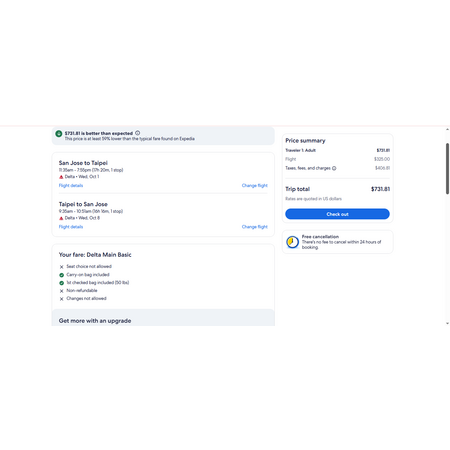Click the green check beside 1st checked bag included
Image resolution: width=450 pixels, height=450 pixels.
coord(61,283)
